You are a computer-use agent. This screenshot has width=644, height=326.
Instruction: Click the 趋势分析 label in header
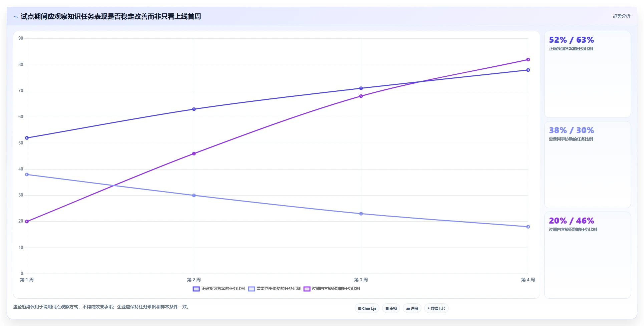point(621,16)
